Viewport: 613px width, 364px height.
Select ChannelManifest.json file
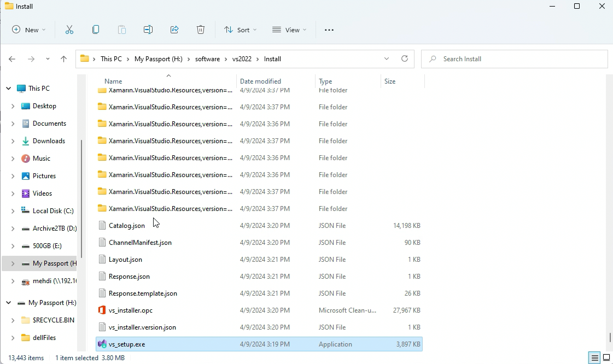coord(259,243)
